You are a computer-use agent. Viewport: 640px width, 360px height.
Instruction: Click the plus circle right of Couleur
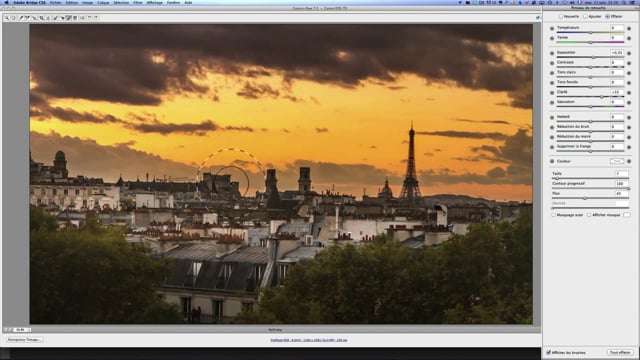click(629, 161)
